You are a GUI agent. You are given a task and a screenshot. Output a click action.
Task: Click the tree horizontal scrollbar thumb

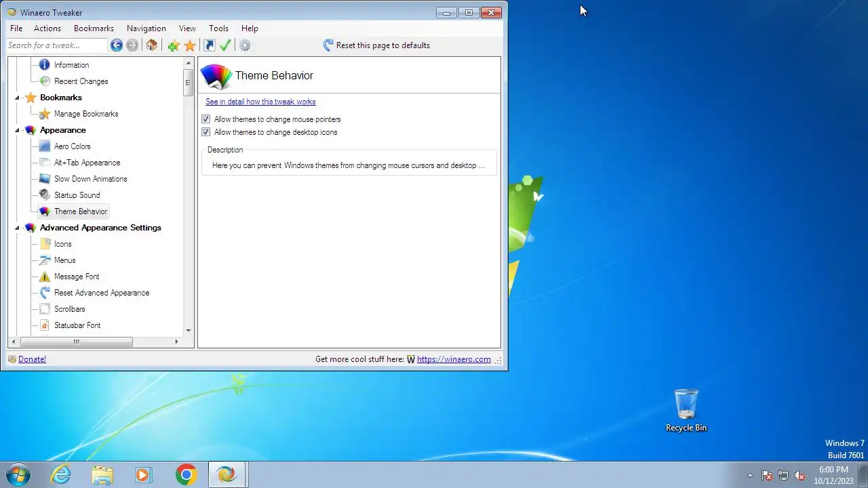[76, 342]
